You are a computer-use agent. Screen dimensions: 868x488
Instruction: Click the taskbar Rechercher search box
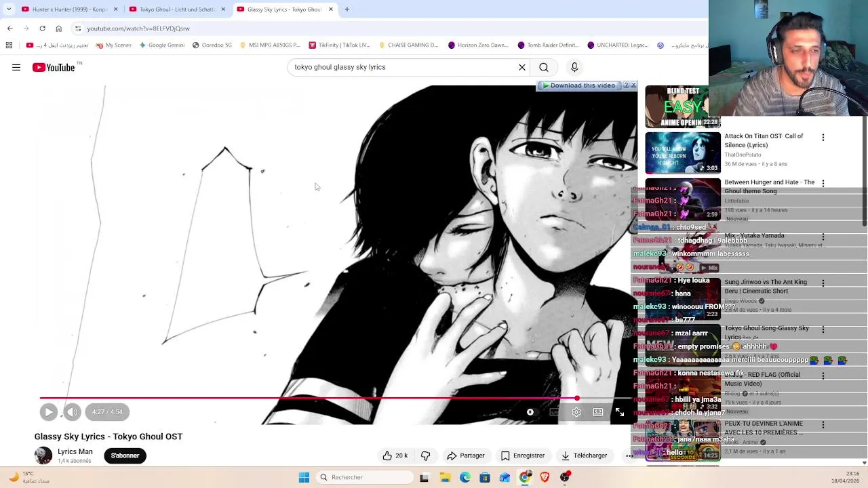point(365,477)
